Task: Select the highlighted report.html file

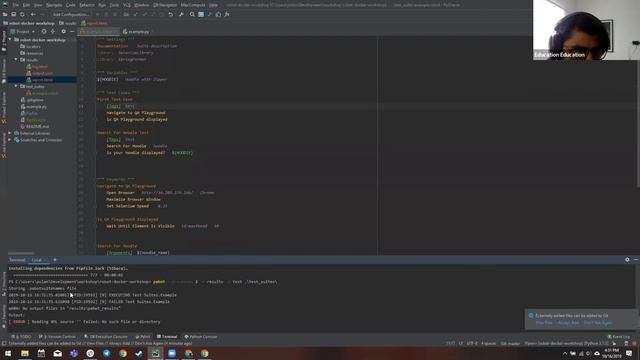Action: tap(40, 80)
